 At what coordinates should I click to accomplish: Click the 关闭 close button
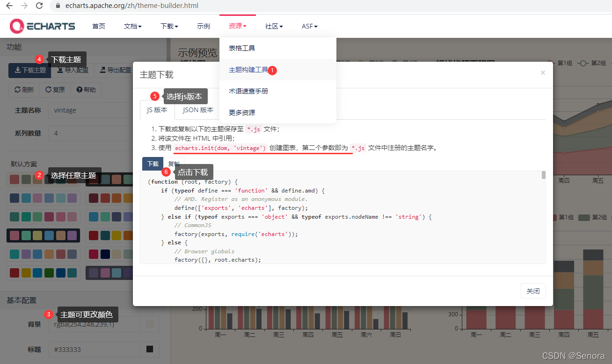533,291
